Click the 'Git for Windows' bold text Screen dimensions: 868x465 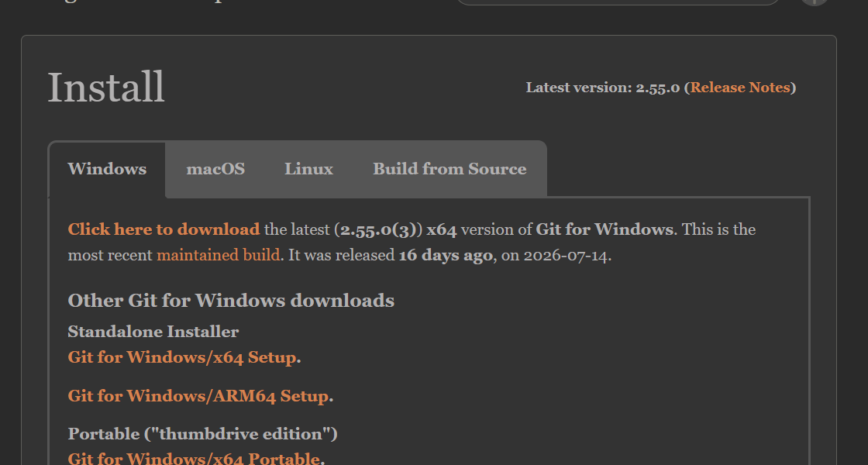click(604, 229)
